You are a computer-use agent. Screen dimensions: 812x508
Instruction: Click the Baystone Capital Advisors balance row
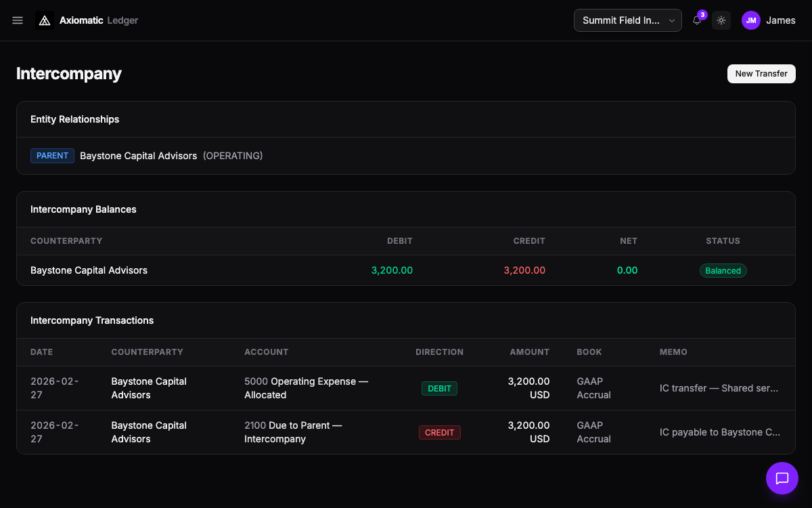tap(89, 270)
